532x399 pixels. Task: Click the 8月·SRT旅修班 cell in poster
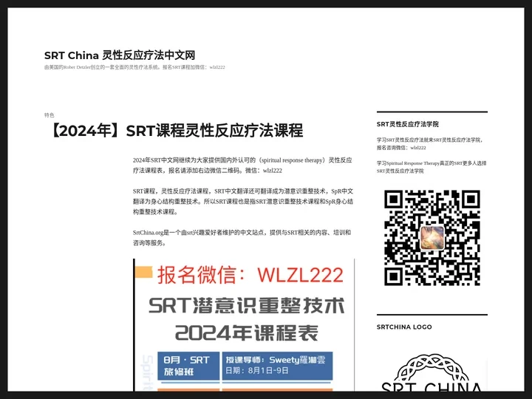click(188, 366)
